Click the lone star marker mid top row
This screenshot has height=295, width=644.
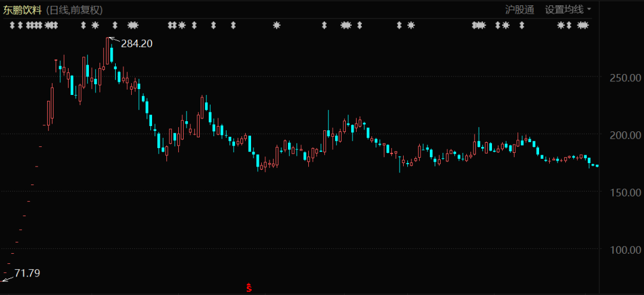click(x=276, y=25)
